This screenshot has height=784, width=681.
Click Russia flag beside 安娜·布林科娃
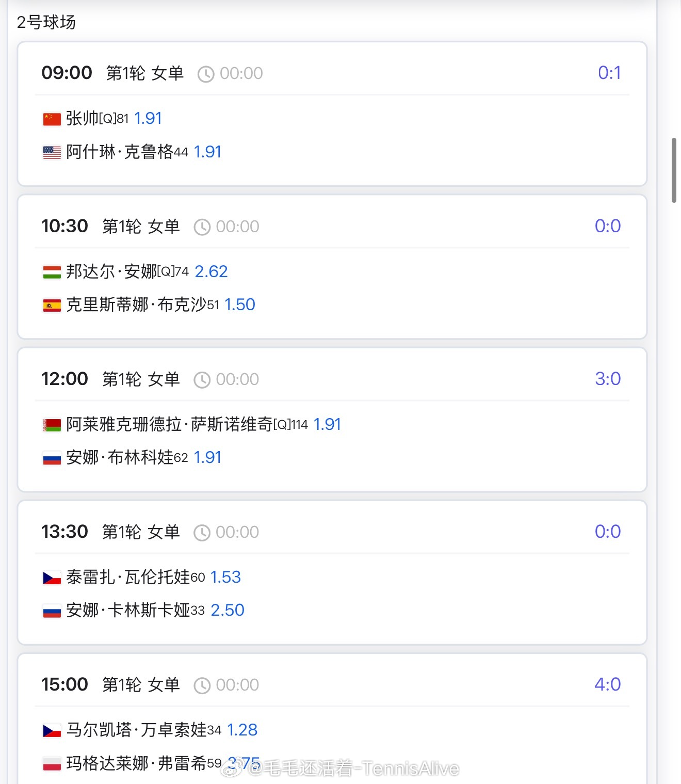52,458
